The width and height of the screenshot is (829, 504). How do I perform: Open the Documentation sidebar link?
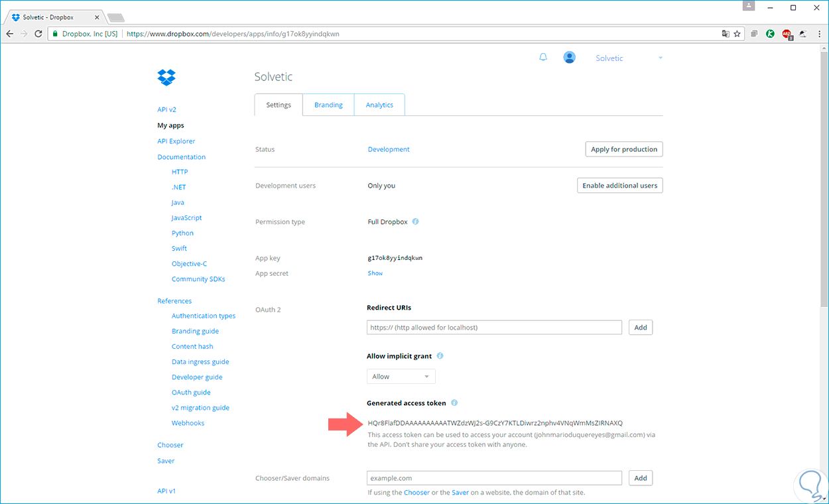(x=182, y=157)
